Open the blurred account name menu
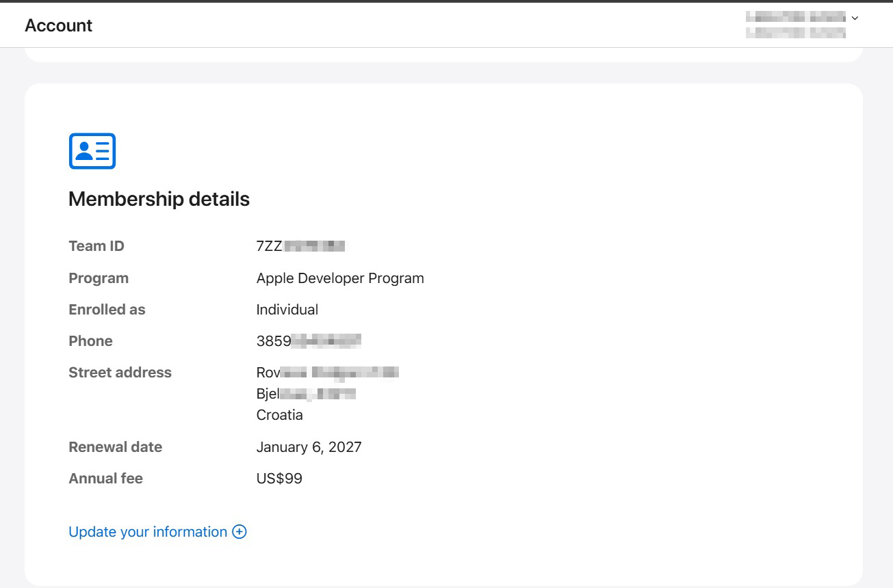Image resolution: width=893 pixels, height=588 pixels. [x=795, y=25]
